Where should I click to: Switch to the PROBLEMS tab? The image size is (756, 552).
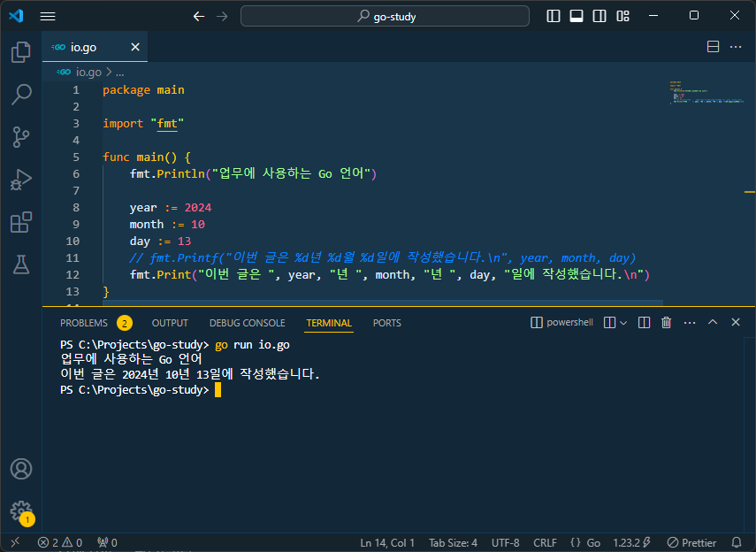[84, 323]
